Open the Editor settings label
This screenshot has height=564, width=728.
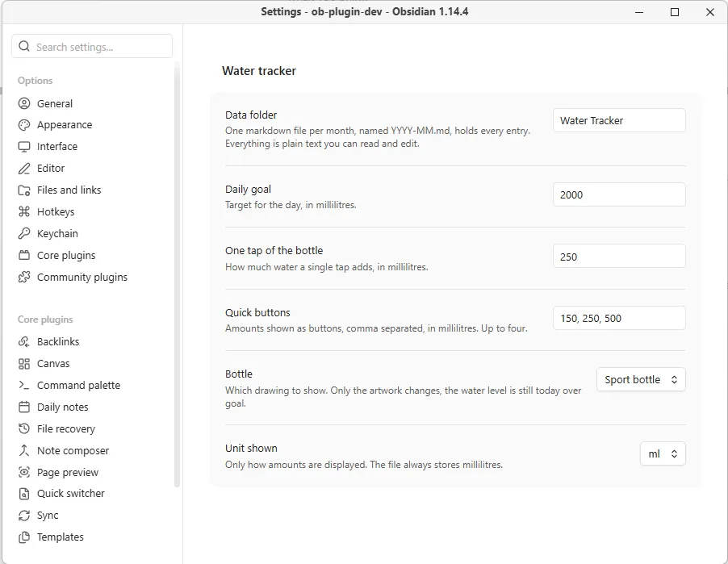[51, 168]
